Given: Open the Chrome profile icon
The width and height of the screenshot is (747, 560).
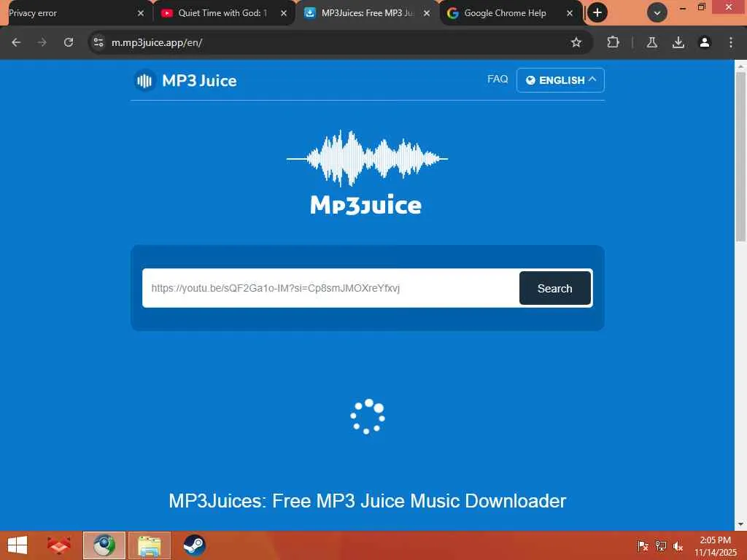Looking at the screenshot, I should click(704, 42).
